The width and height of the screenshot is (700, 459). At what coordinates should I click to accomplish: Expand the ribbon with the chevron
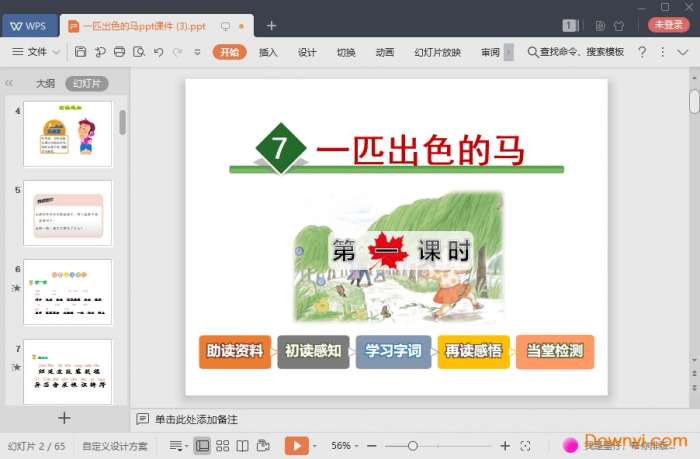(x=683, y=52)
